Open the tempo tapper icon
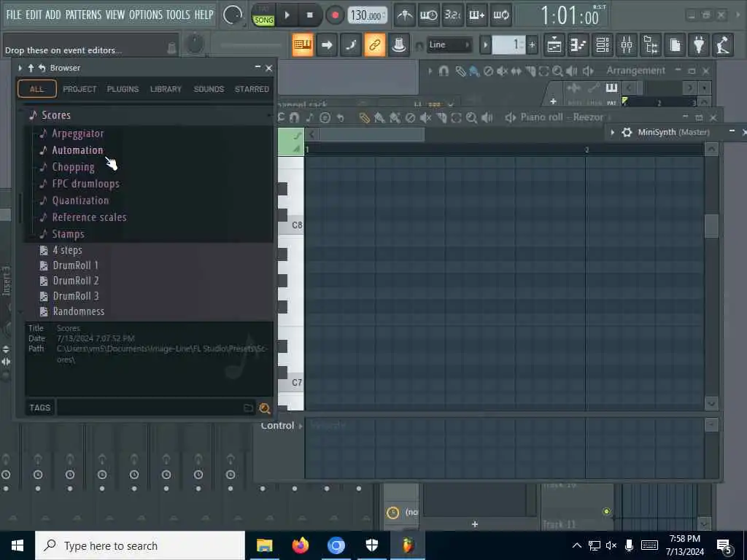Image resolution: width=747 pixels, height=560 pixels. (x=723, y=44)
